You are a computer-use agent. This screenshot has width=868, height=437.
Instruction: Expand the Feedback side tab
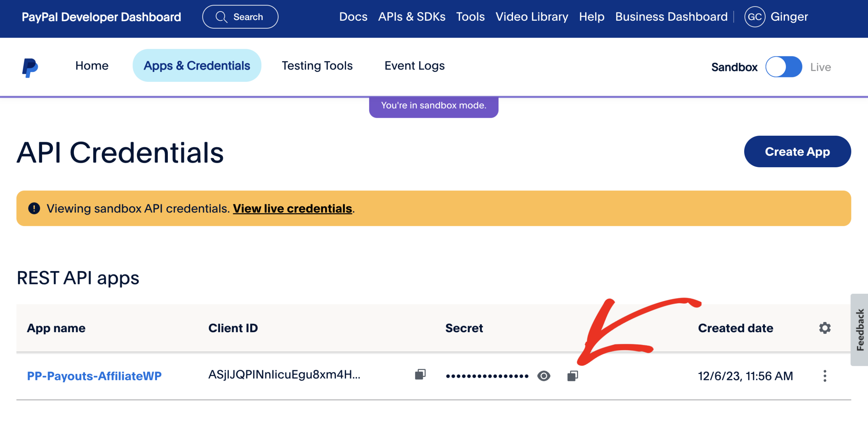point(860,329)
